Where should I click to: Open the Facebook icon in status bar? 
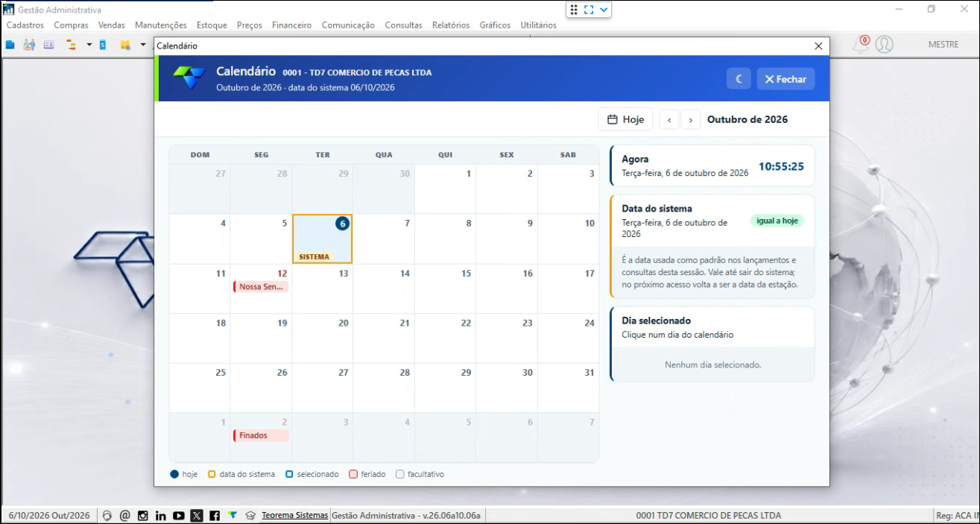coord(215,515)
